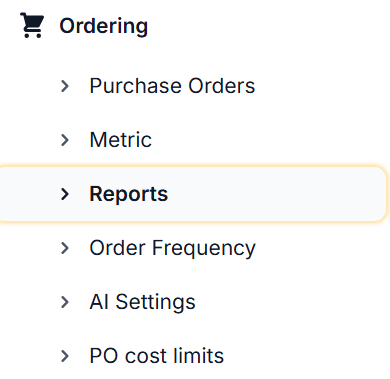Click the word Settings in AI Settings
This screenshot has width=390, height=379.
(155, 303)
